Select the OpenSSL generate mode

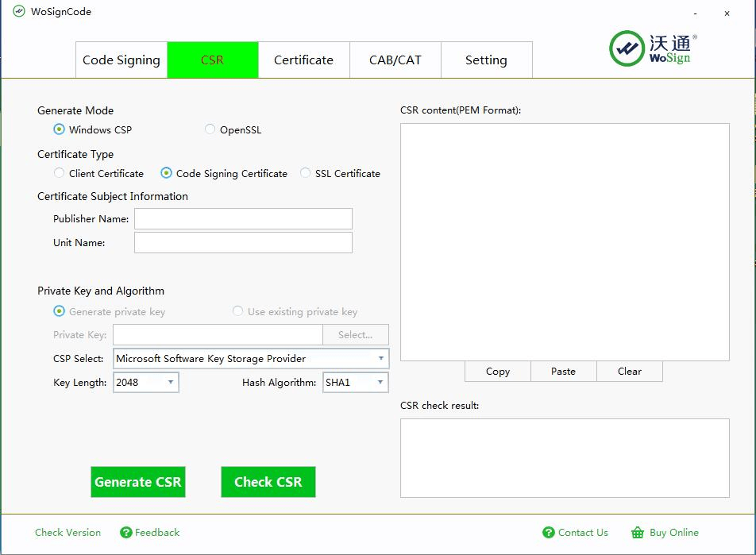pos(210,129)
